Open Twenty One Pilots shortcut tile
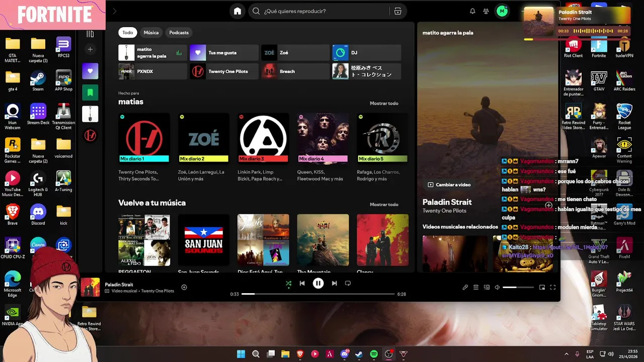644x362 pixels. point(224,71)
